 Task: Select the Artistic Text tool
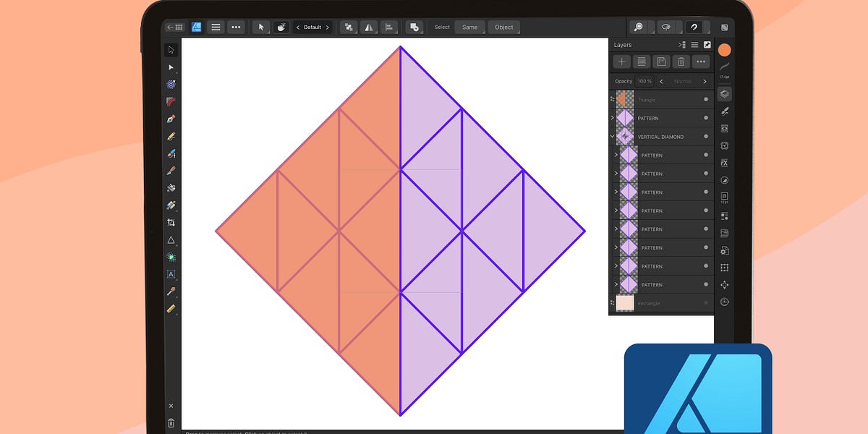click(x=171, y=275)
